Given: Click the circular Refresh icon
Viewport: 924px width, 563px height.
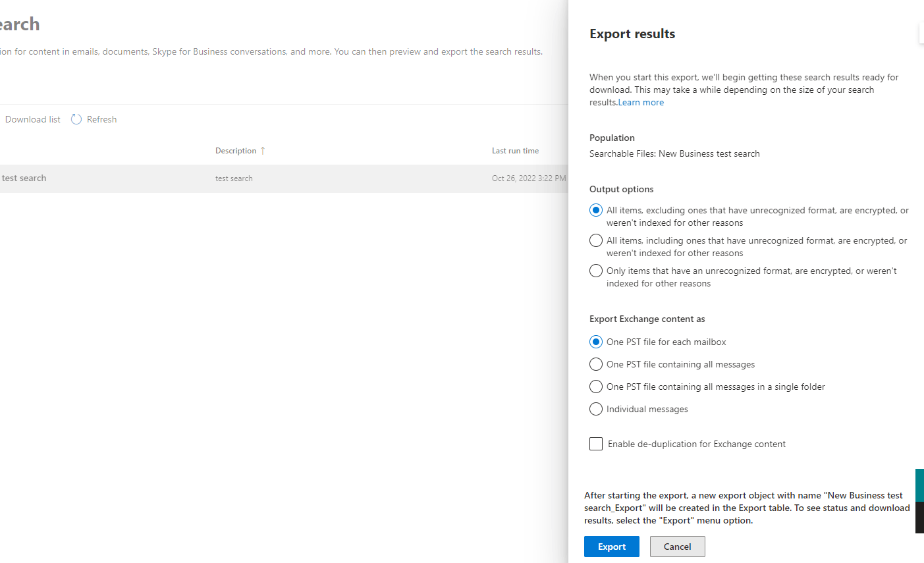Looking at the screenshot, I should [76, 119].
